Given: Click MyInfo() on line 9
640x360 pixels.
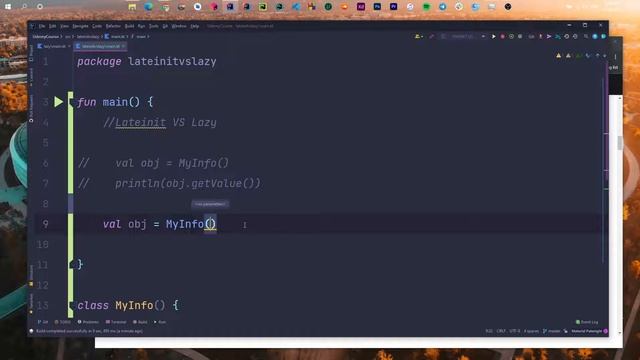Looking at the screenshot, I should click(191, 224).
